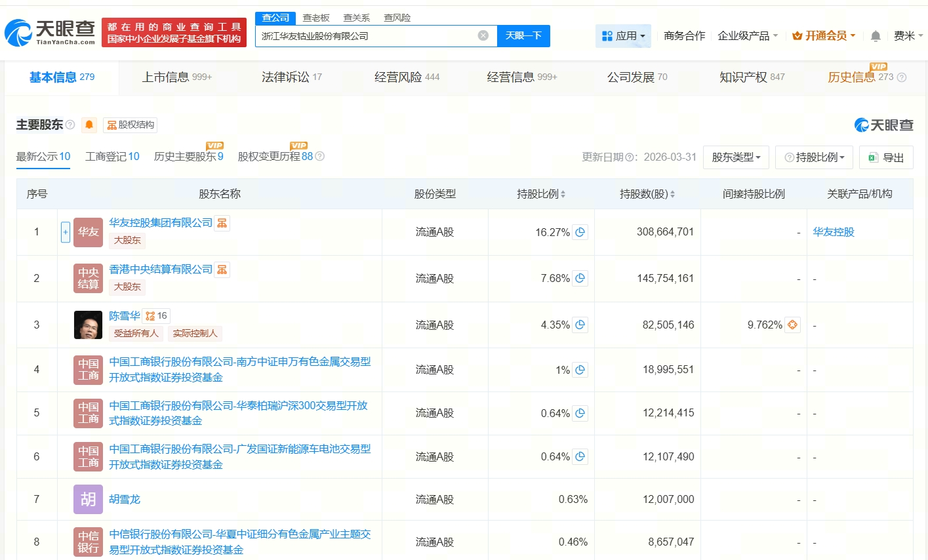
Task: Switch to the 股权变更历程 88 sub-tab
Action: point(275,157)
